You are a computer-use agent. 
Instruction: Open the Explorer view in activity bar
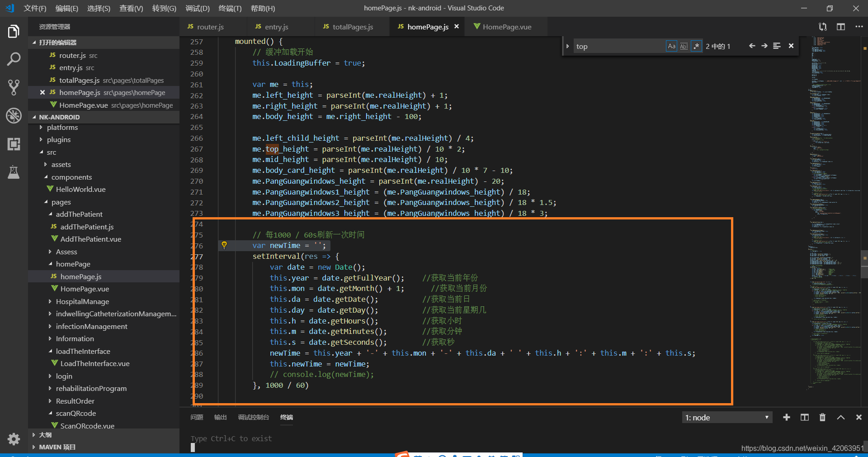[14, 32]
